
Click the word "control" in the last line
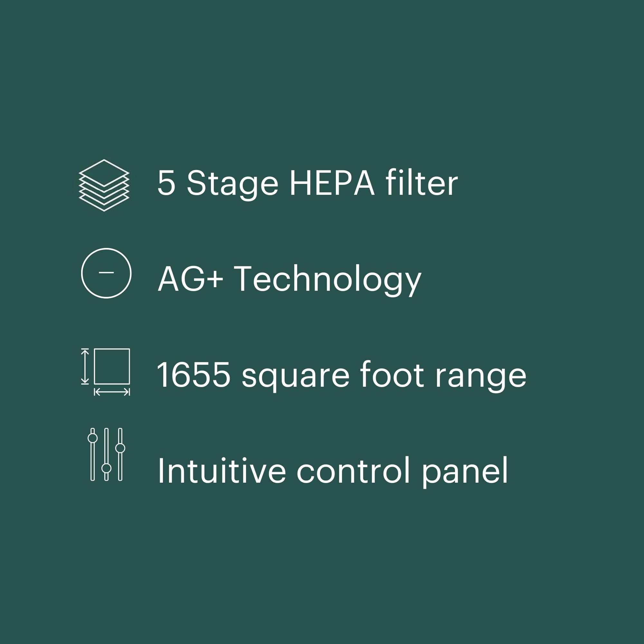click(x=353, y=470)
